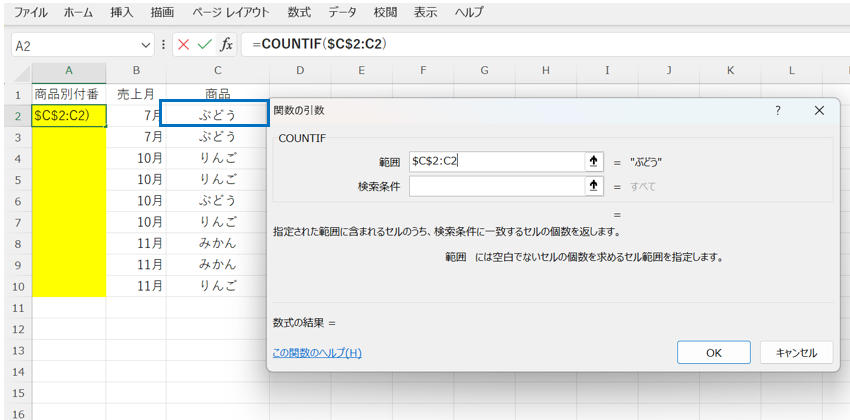Click 検索条件 range selector arrow icon
This screenshot has height=420, width=850.
(594, 186)
